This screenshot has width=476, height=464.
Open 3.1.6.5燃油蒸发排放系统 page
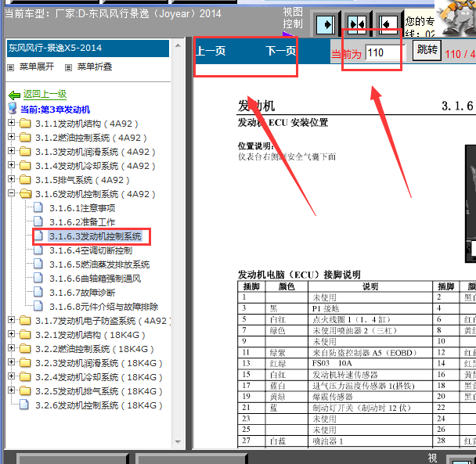coord(99,264)
